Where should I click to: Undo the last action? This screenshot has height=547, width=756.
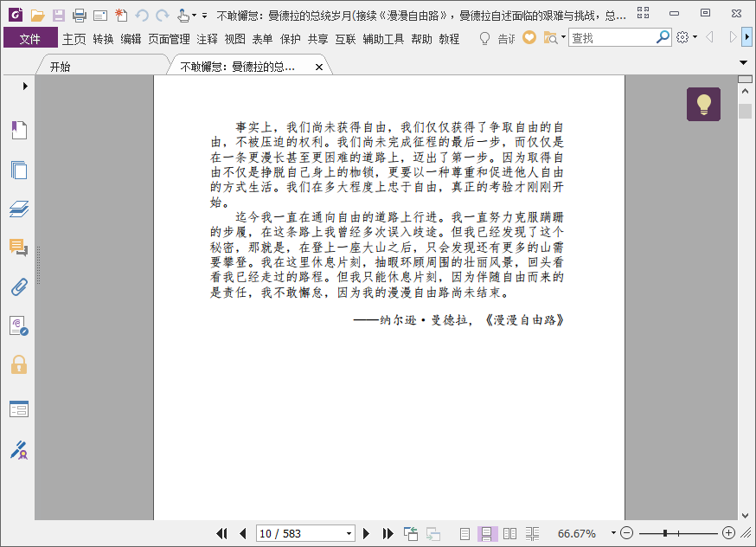point(142,16)
